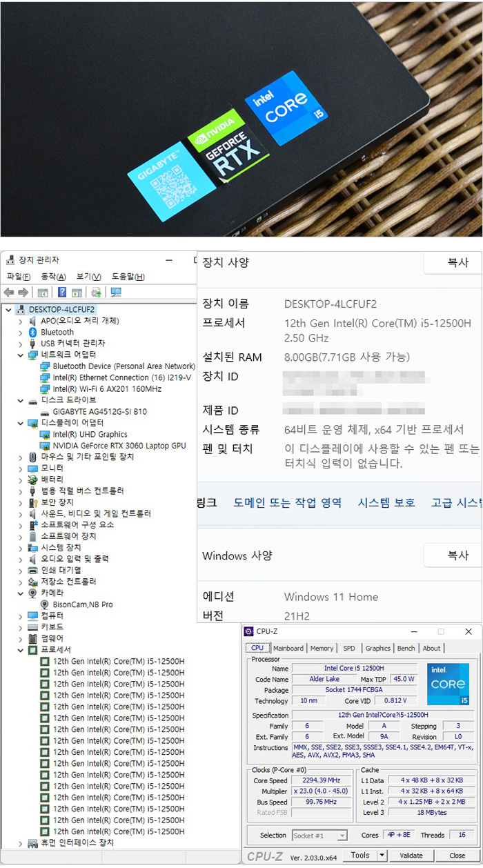
Task: Click the Validate button in CPU-Z
Action: tap(411, 856)
